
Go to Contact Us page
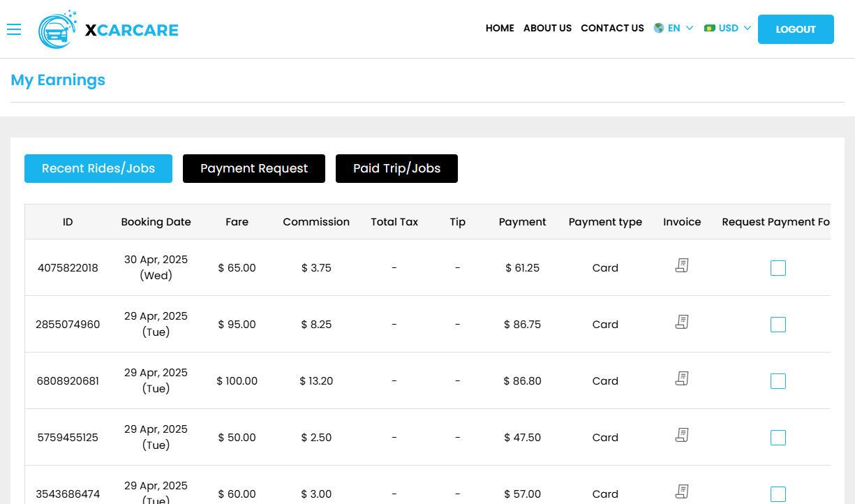[x=612, y=28]
